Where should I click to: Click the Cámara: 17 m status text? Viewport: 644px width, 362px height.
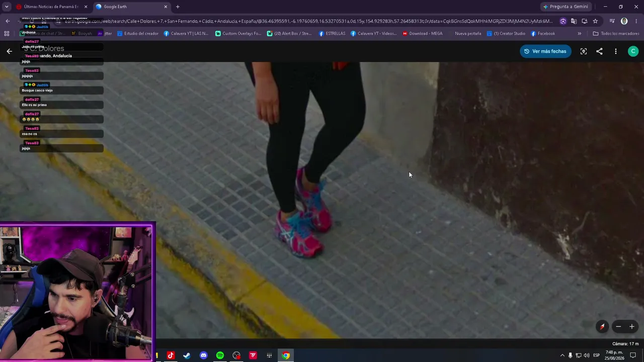(625, 344)
